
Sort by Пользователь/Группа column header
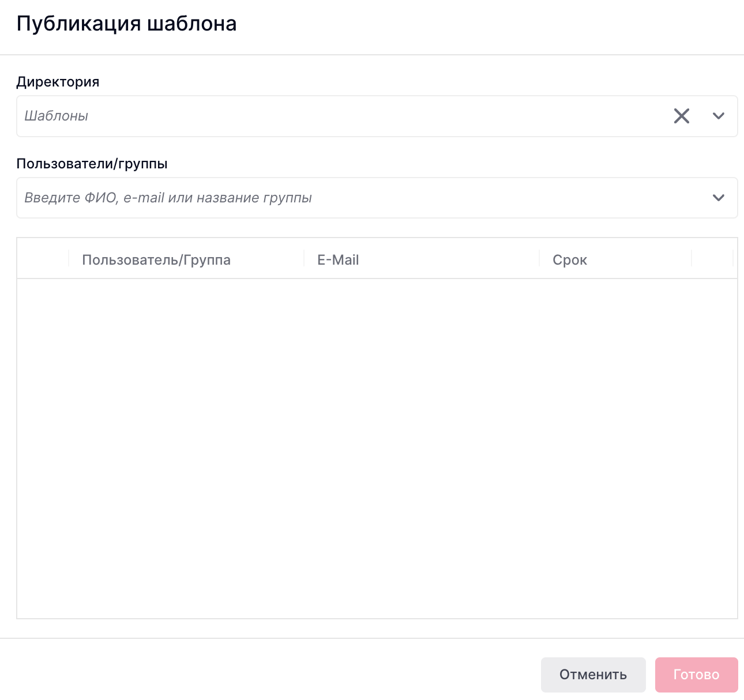click(x=156, y=259)
